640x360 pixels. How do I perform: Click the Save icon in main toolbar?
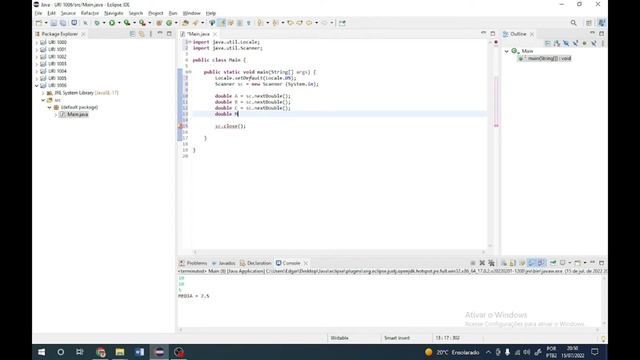54,23
